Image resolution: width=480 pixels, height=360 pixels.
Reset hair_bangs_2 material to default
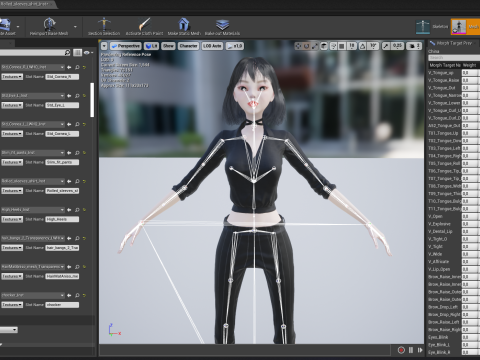pos(84,238)
